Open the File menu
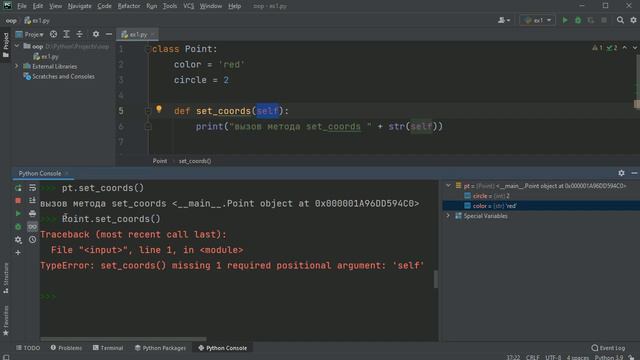This screenshot has width=640, height=360. pyautogui.click(x=22, y=6)
